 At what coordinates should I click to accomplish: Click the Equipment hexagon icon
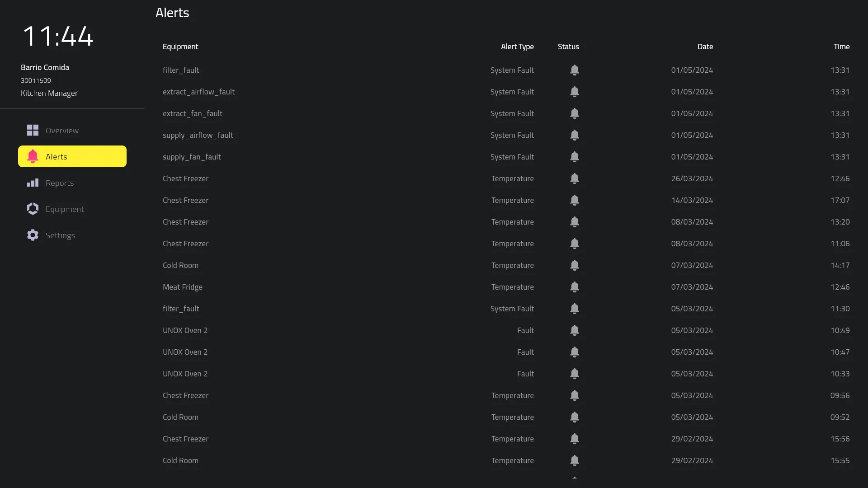[32, 209]
